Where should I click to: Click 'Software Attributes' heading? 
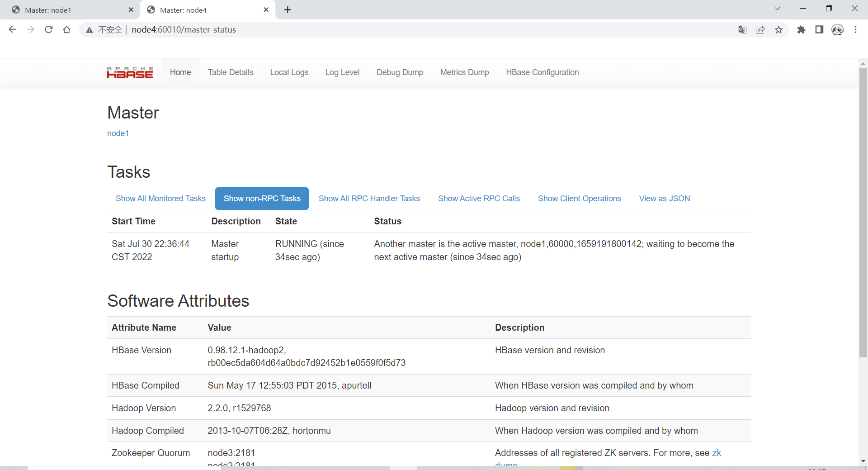coord(178,301)
